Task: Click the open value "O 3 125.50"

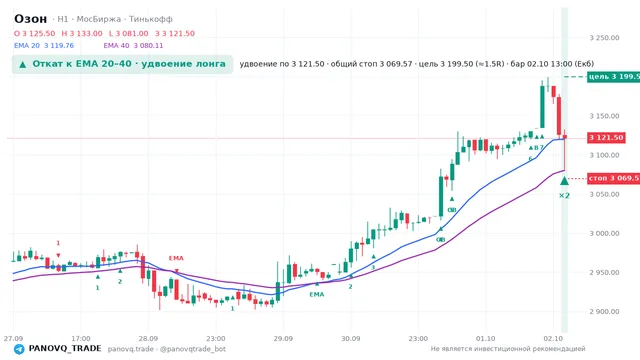Action: tap(35, 33)
